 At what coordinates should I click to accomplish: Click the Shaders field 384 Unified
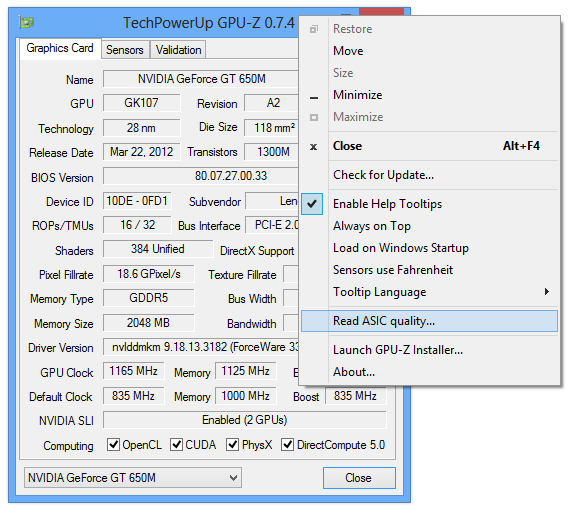click(x=158, y=249)
